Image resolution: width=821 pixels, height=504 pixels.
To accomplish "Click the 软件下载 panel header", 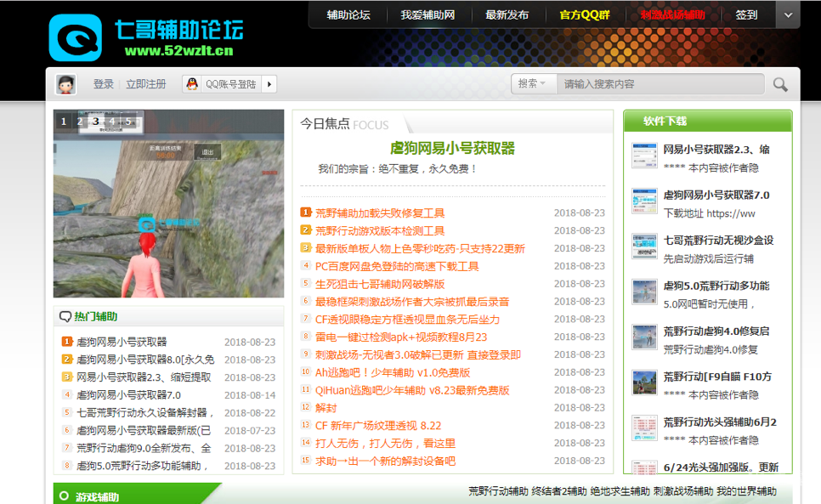I will [707, 121].
